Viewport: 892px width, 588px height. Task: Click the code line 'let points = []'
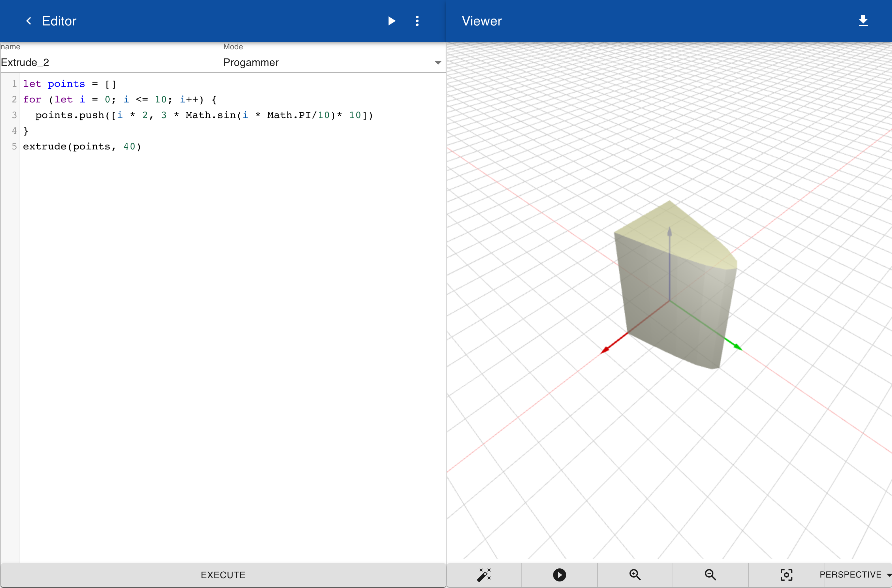[70, 84]
